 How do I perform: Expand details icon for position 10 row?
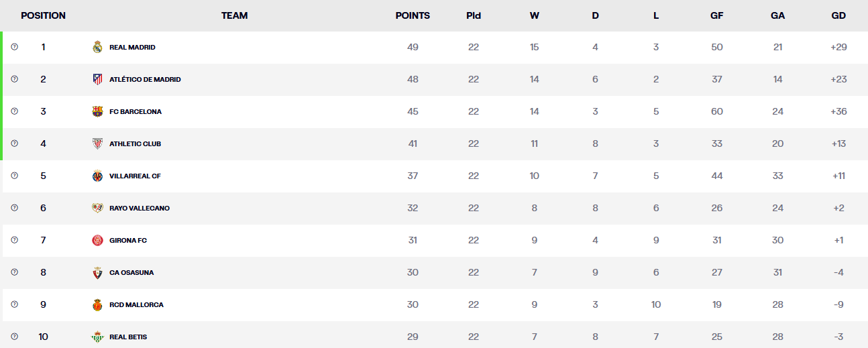pos(15,337)
